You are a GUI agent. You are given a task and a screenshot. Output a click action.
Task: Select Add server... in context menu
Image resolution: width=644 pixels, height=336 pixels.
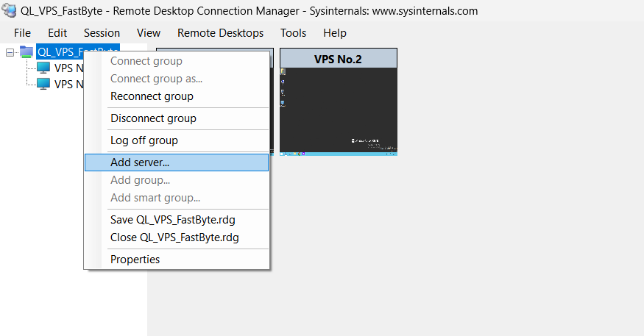coord(177,162)
